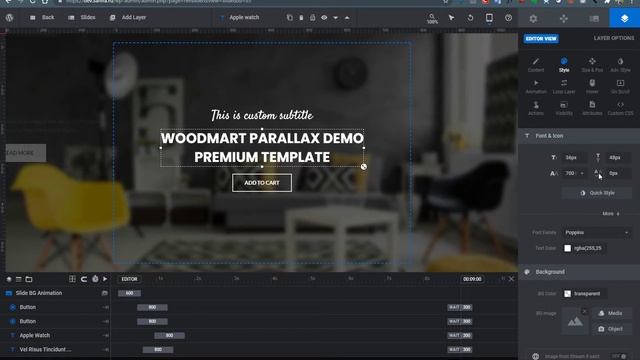Select the Apple watch layer selector
This screenshot has width=640, height=360.
click(240, 18)
